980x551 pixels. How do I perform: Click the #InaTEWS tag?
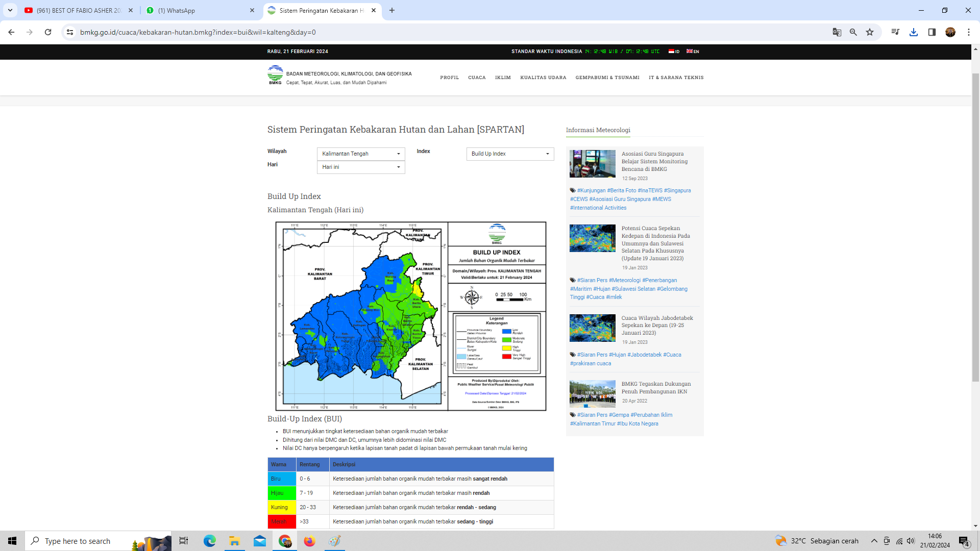click(650, 190)
